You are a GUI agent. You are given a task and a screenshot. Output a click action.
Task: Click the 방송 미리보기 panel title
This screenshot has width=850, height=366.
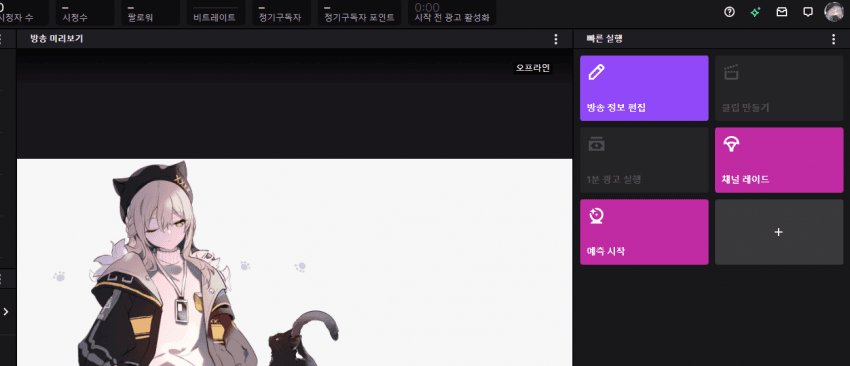click(57, 39)
